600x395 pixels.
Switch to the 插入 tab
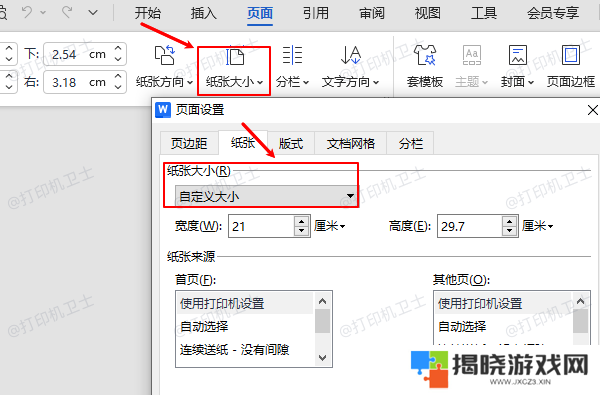click(x=204, y=13)
